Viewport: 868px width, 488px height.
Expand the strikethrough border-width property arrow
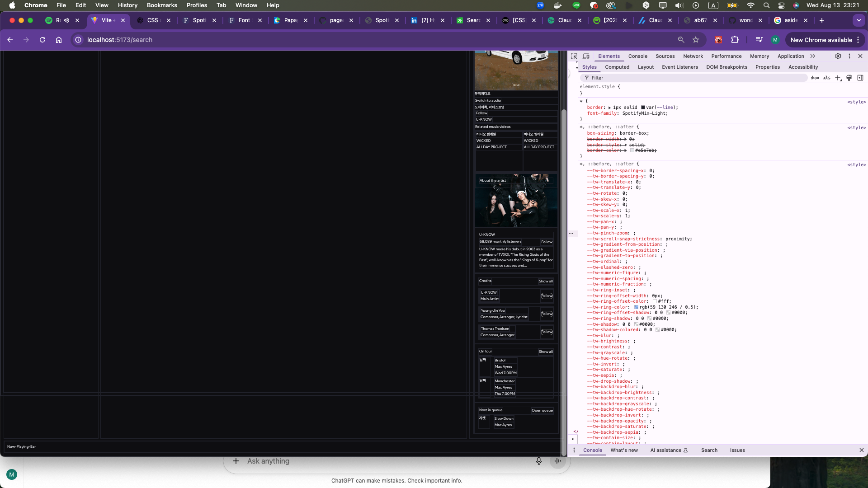626,139
